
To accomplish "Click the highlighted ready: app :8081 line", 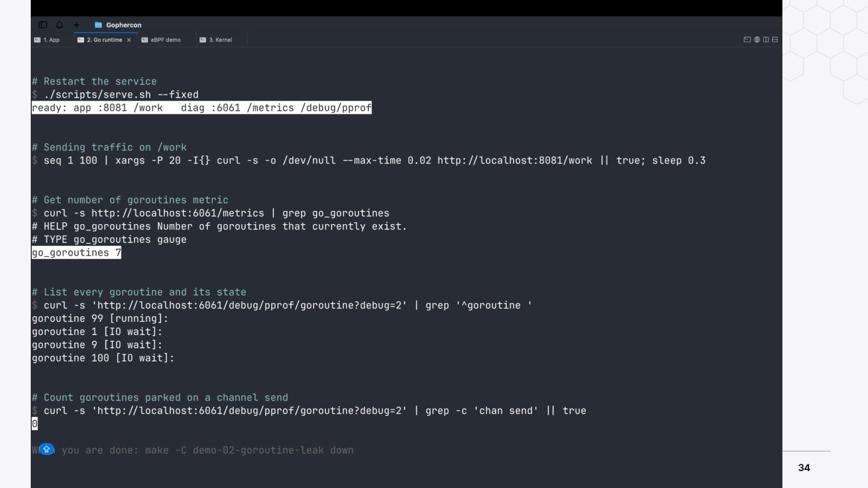I will coord(201,108).
